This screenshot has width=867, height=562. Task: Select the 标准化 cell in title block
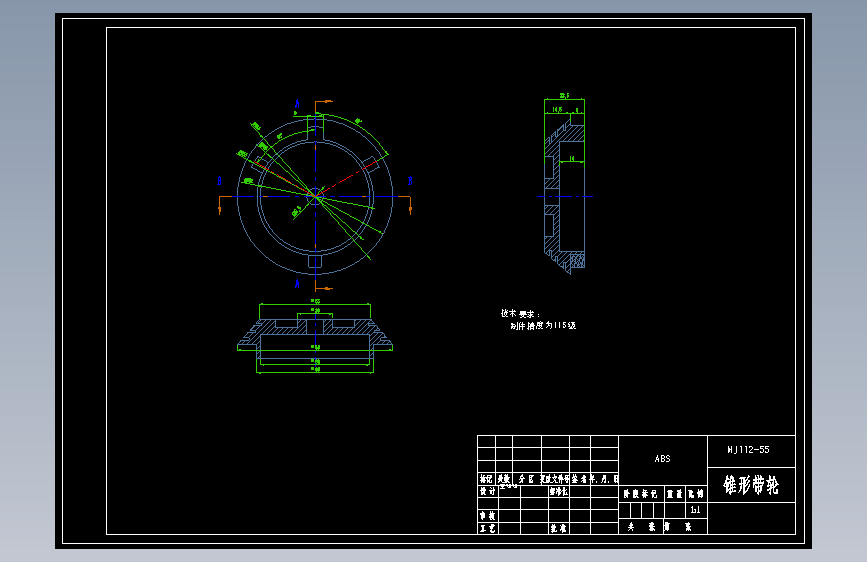pos(558,491)
